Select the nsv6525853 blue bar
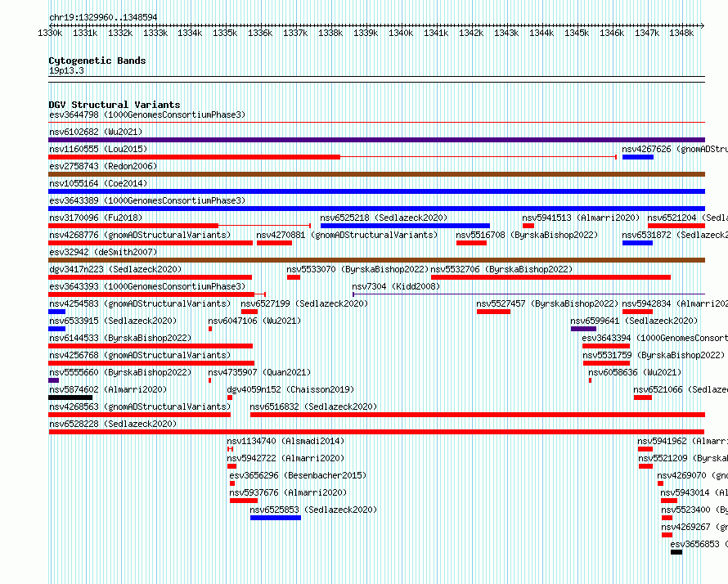728x584 pixels. point(276,518)
